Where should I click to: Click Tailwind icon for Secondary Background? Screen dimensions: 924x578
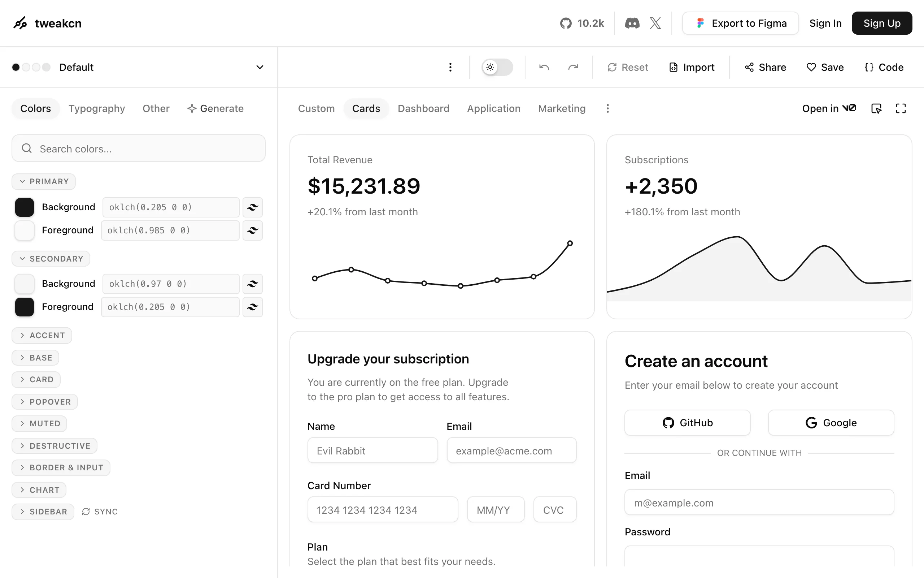[252, 284]
